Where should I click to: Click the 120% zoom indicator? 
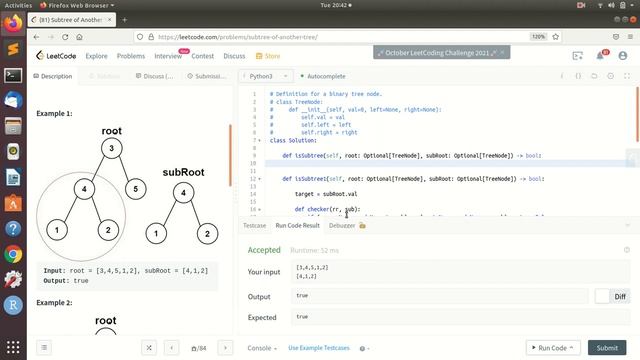click(538, 37)
